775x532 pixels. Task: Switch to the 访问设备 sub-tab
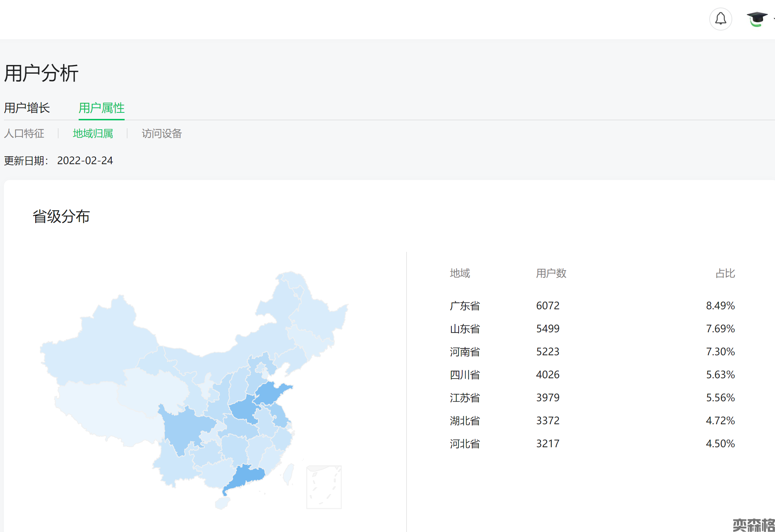pos(162,134)
